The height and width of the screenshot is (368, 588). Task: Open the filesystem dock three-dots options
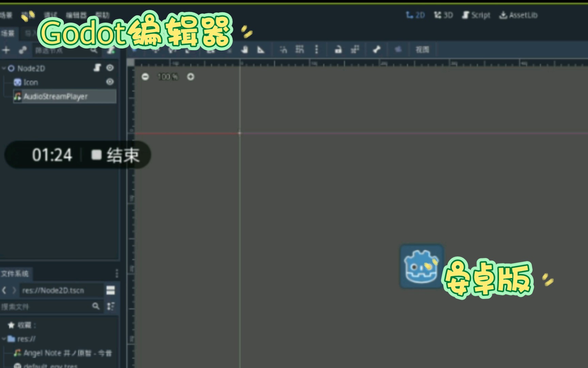[x=117, y=273]
